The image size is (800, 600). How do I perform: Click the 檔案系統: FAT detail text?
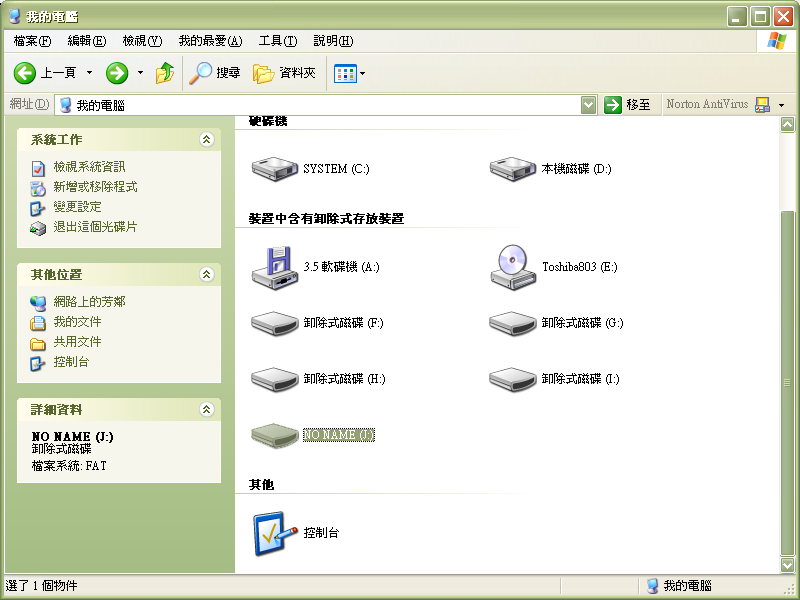tap(69, 465)
